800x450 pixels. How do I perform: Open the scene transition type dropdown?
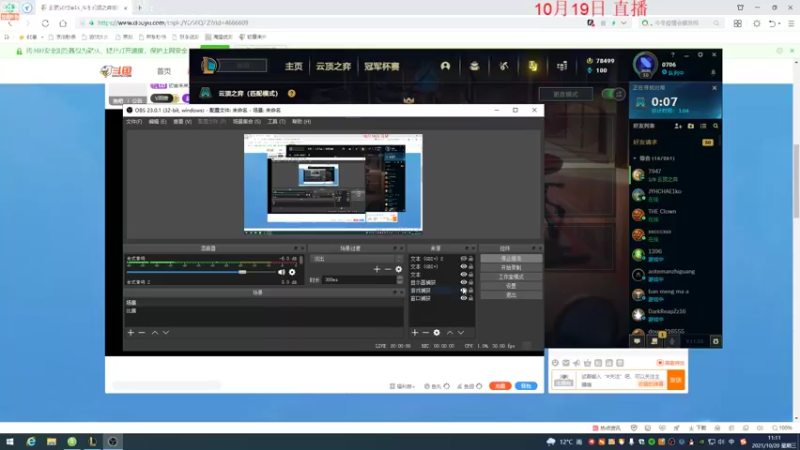(x=357, y=259)
